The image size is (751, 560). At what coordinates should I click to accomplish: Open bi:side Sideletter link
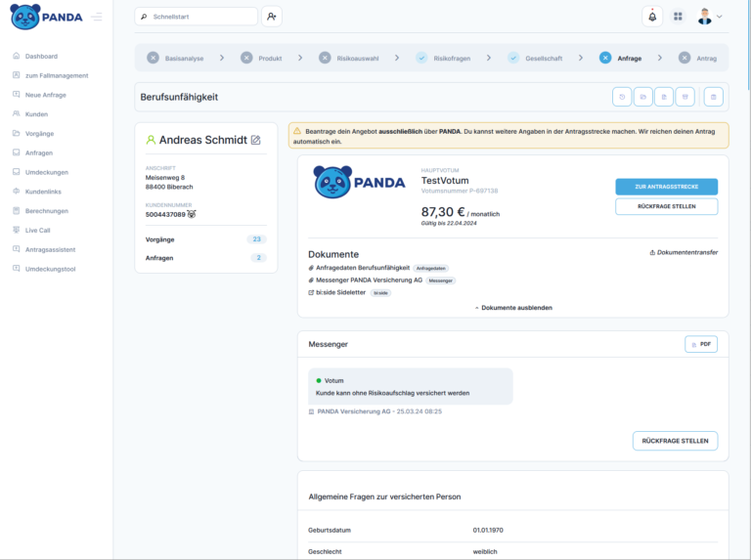(x=340, y=292)
